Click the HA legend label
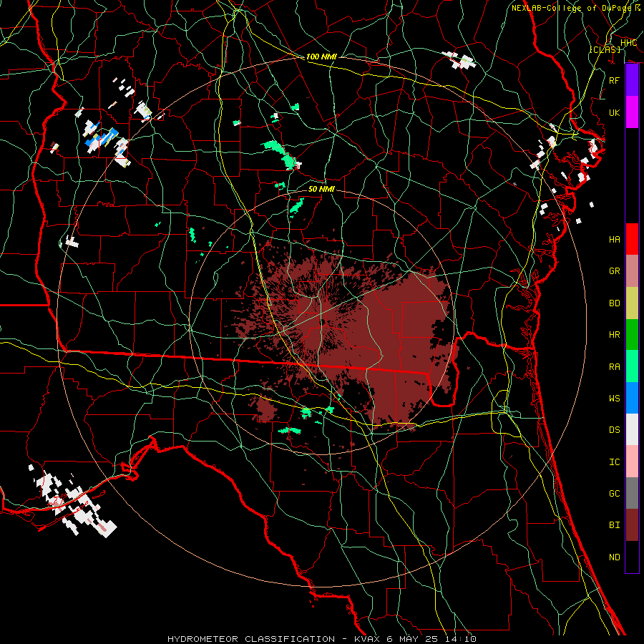The height and width of the screenshot is (644, 644). 615,240
